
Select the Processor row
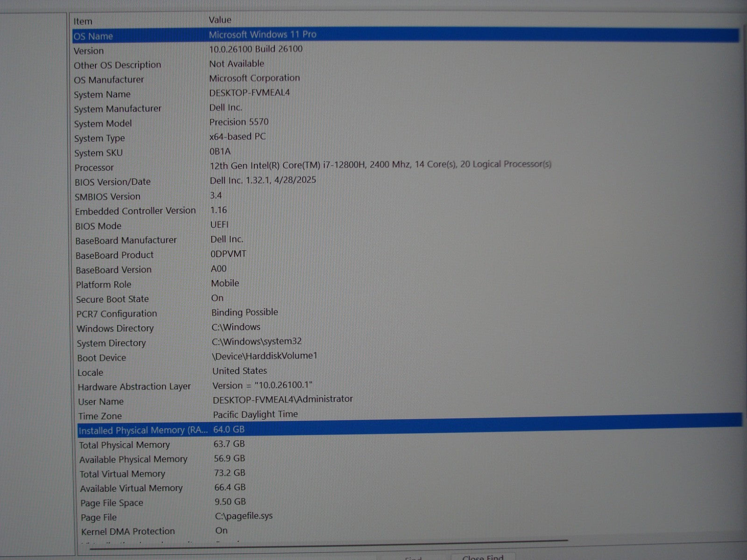pyautogui.click(x=94, y=168)
